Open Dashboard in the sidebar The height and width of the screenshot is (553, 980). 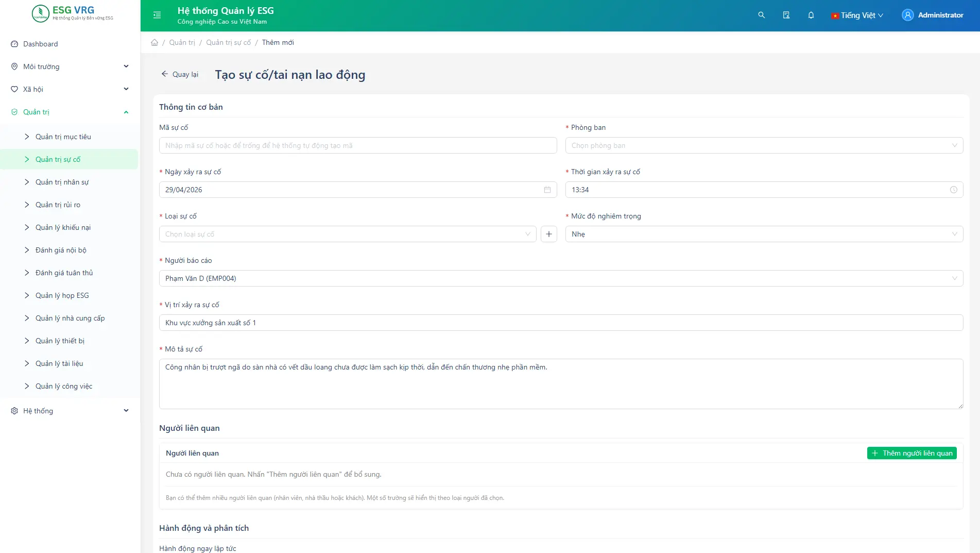70,44
